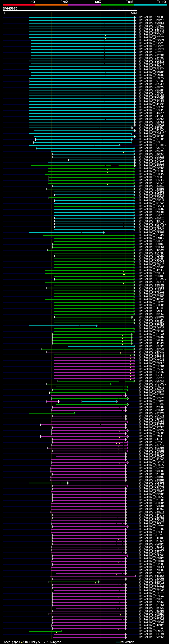Open hit UniRef100_A2QVJ3
The height and width of the screenshot is (644, 169).
click(152, 265)
